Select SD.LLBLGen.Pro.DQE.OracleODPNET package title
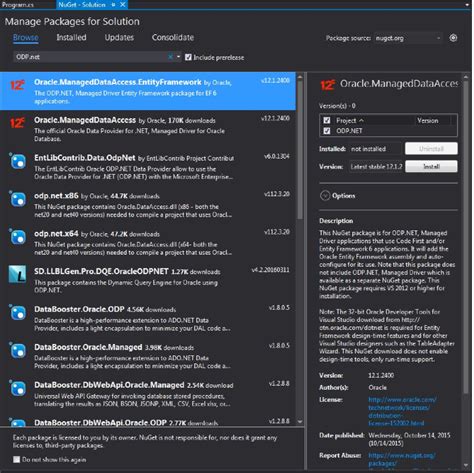The image size is (474, 473). [101, 271]
